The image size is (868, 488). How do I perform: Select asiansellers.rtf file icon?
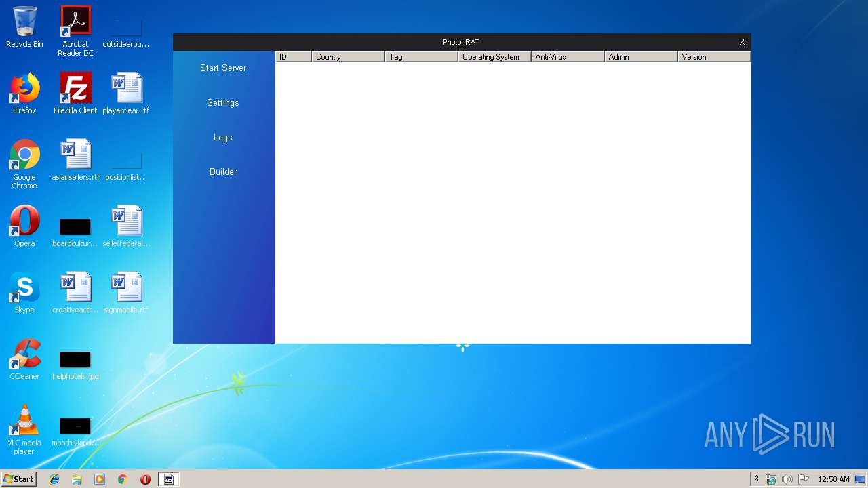click(75, 160)
